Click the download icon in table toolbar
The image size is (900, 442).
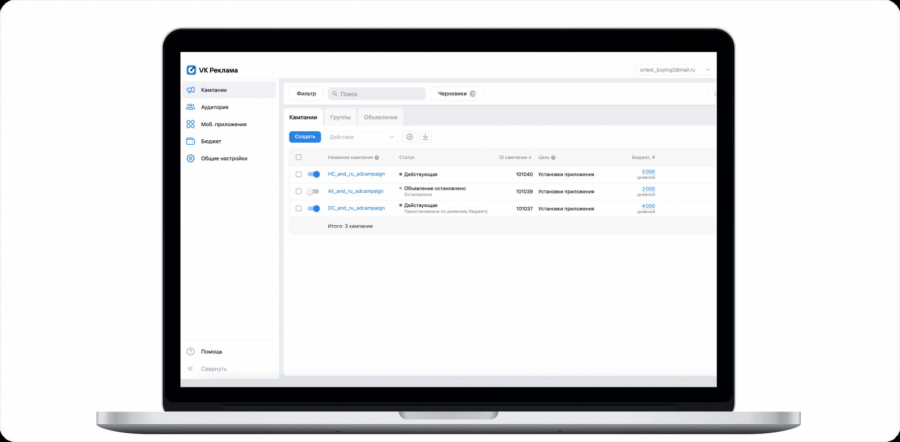[x=425, y=137]
